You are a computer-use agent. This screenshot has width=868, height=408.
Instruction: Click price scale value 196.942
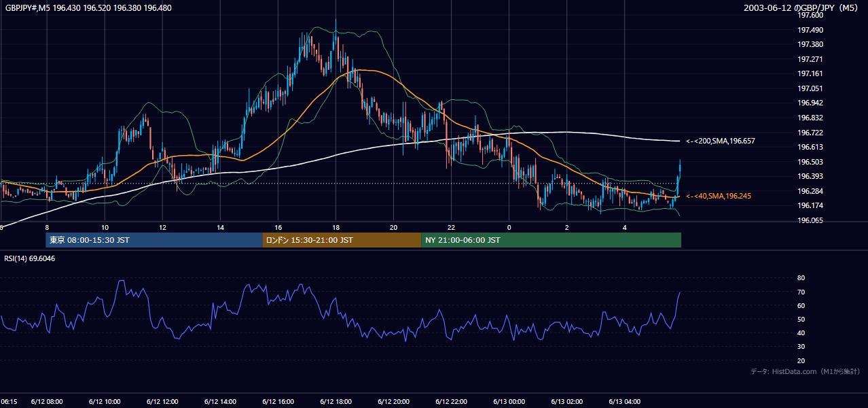(810, 103)
